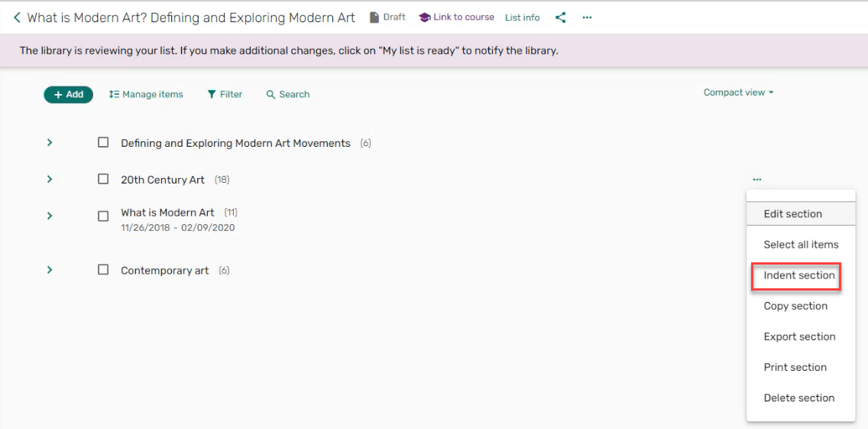Click the Search label
868x429 pixels.
294,94
